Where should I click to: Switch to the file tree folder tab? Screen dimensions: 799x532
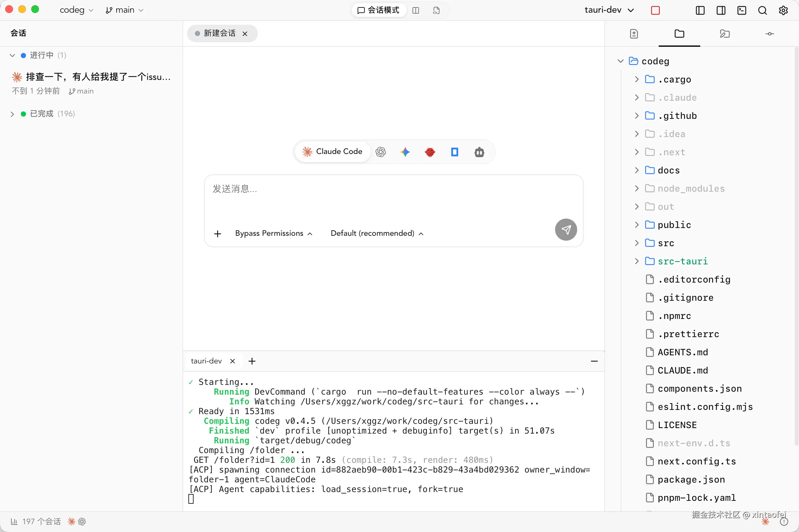pyautogui.click(x=679, y=33)
